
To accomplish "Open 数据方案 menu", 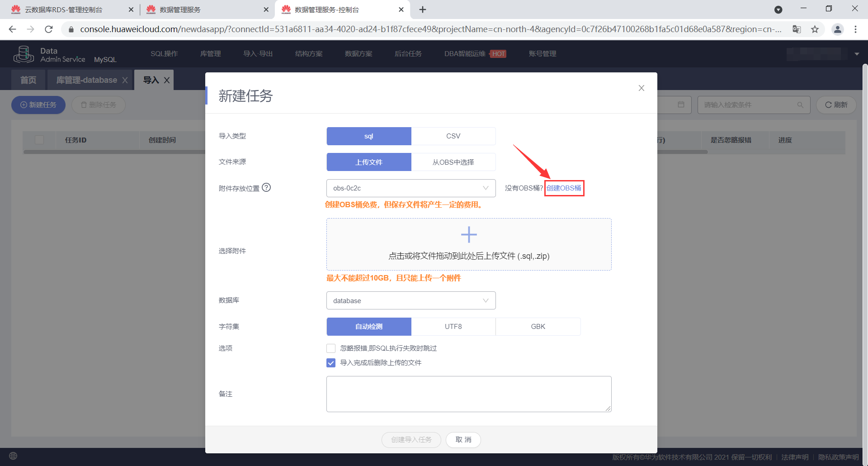I will pyautogui.click(x=359, y=54).
